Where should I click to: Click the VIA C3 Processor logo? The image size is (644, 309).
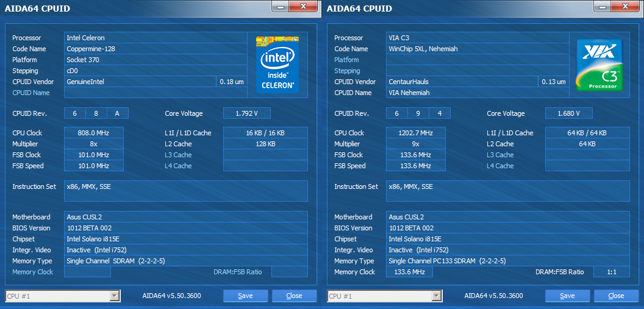[x=599, y=65]
